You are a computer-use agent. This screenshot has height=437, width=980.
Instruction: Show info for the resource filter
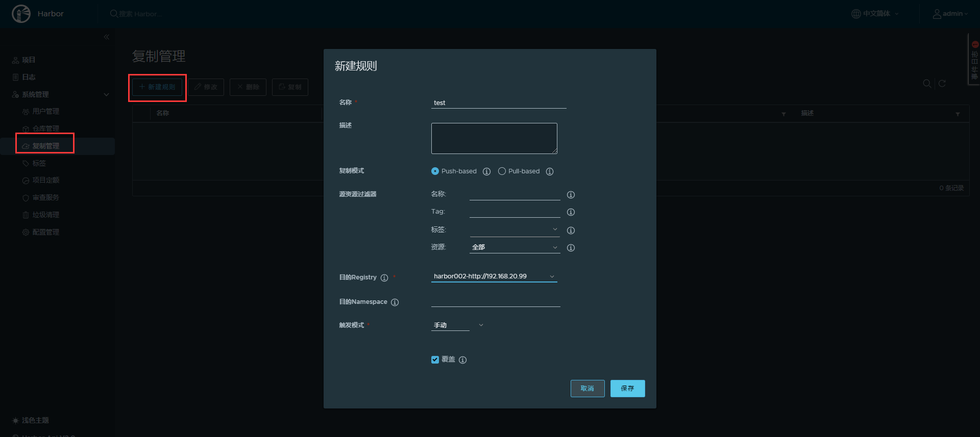(571, 248)
